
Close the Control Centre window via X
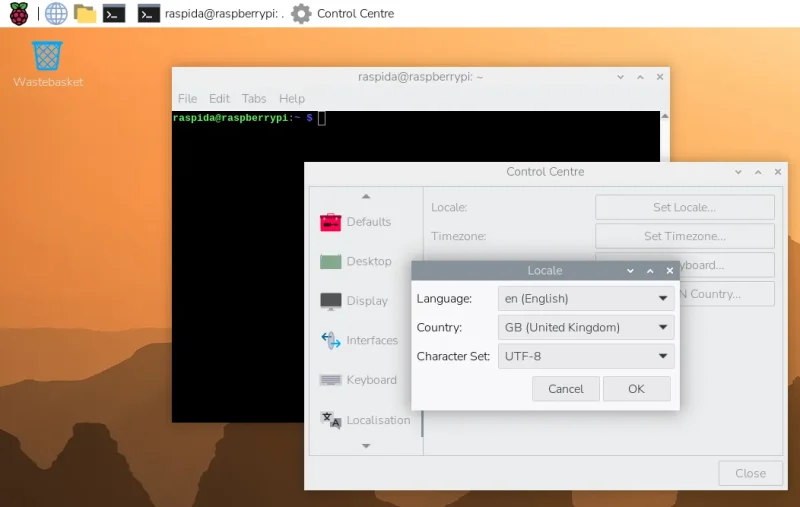click(778, 172)
